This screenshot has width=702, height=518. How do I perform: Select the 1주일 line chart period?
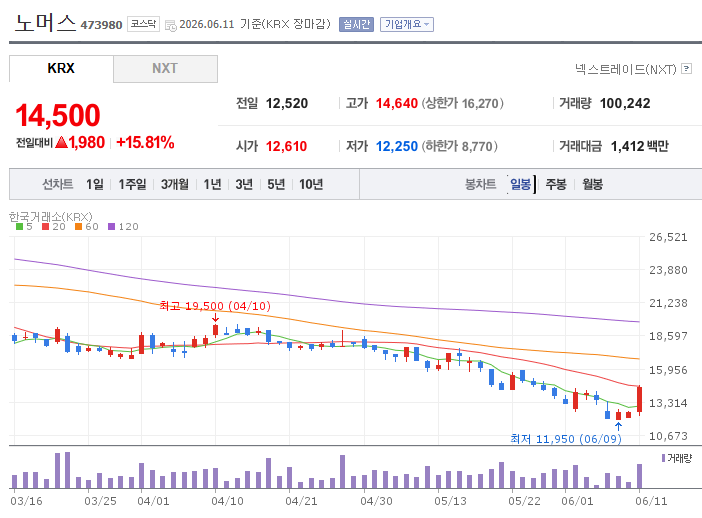point(132,184)
